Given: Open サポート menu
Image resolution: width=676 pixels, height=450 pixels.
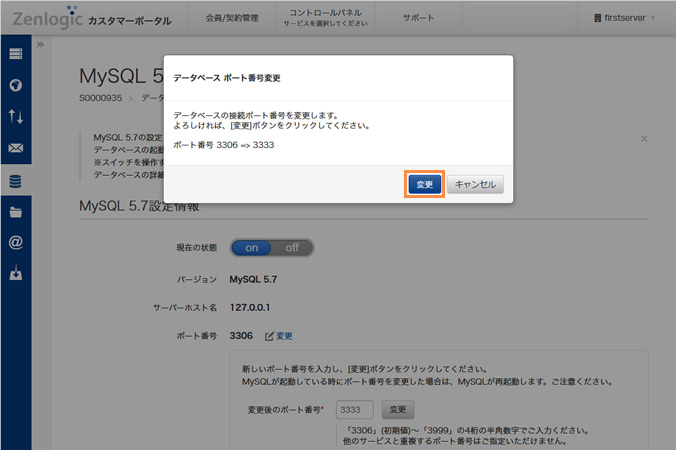Looking at the screenshot, I should 419,18.
